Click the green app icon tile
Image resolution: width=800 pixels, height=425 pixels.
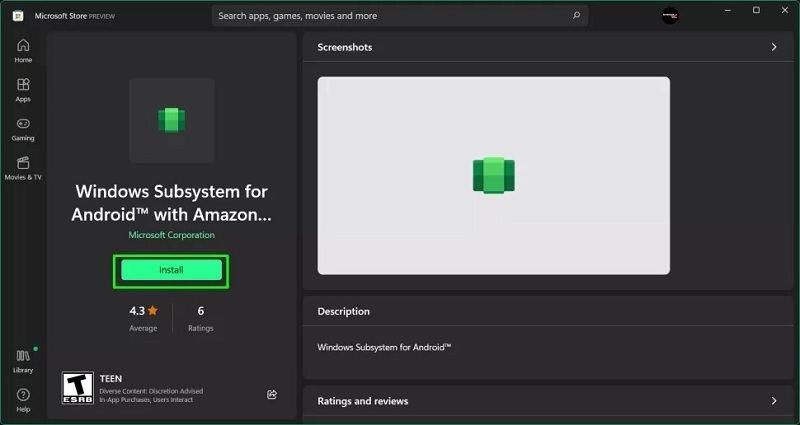pyautogui.click(x=171, y=120)
